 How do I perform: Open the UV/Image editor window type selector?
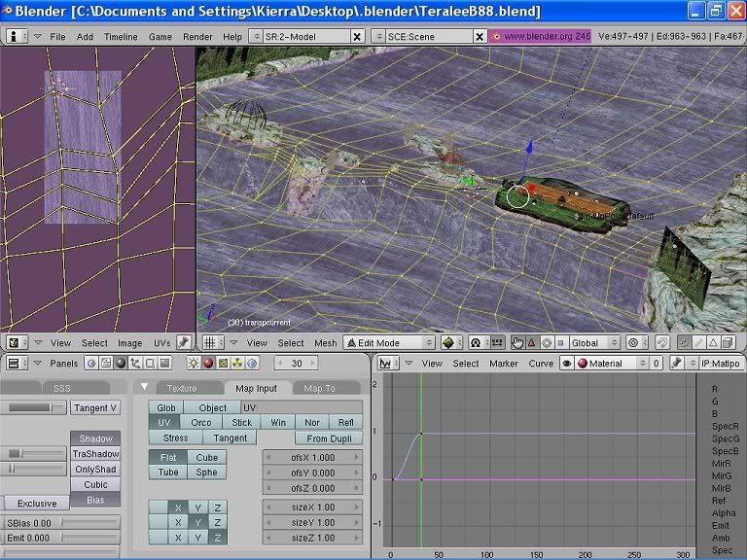[x=17, y=342]
